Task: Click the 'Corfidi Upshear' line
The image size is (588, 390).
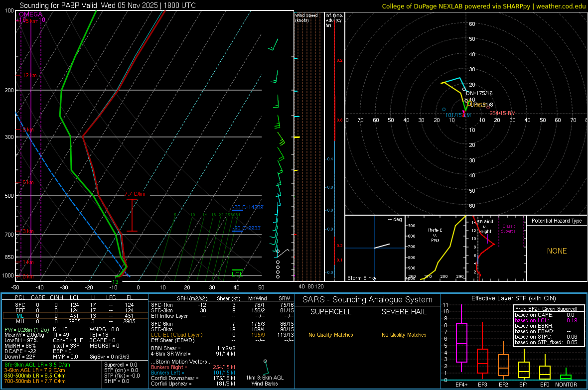Action: click(193, 383)
